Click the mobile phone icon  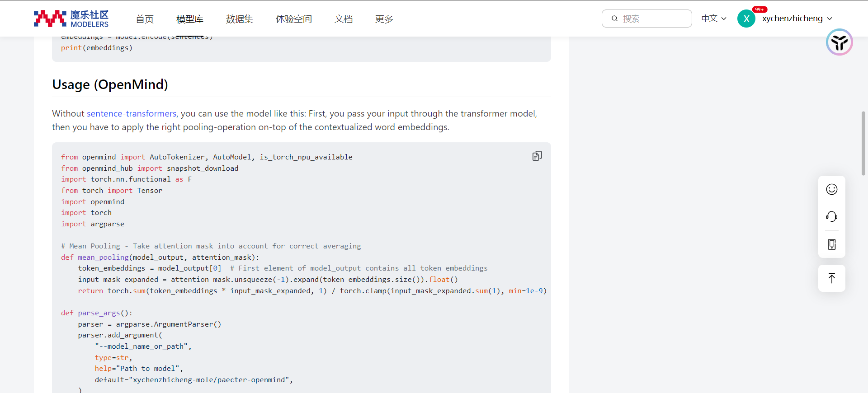(x=832, y=244)
